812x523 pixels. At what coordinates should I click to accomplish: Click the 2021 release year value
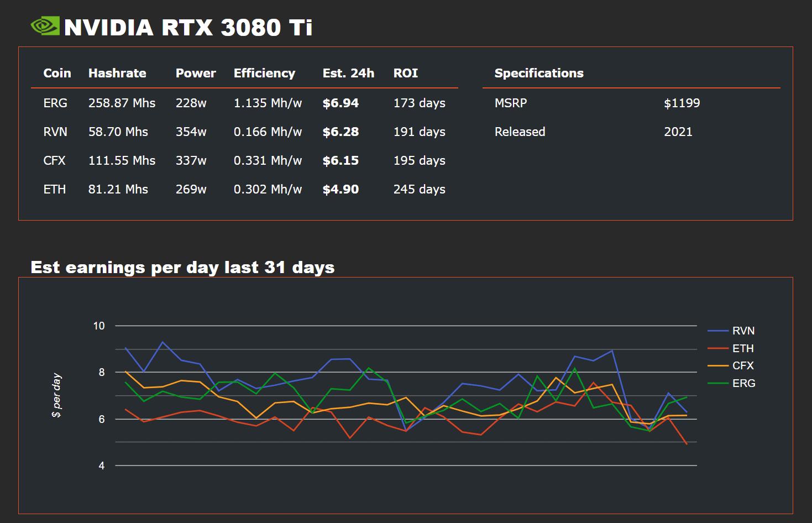[678, 132]
